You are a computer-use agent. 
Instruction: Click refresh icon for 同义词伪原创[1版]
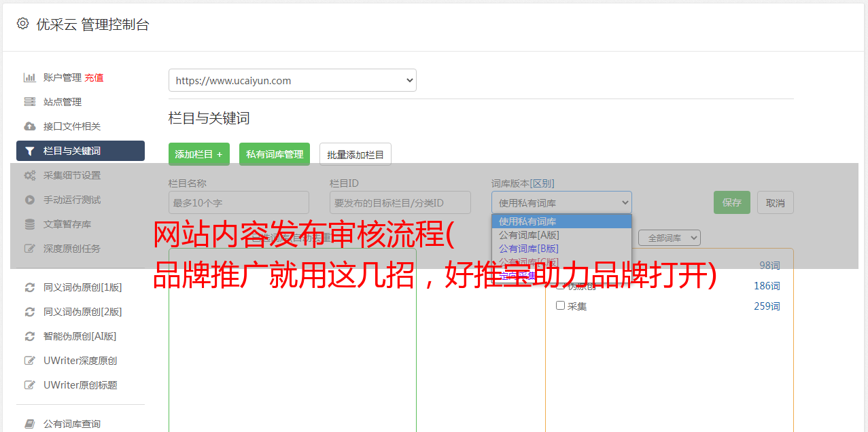[x=30, y=287]
